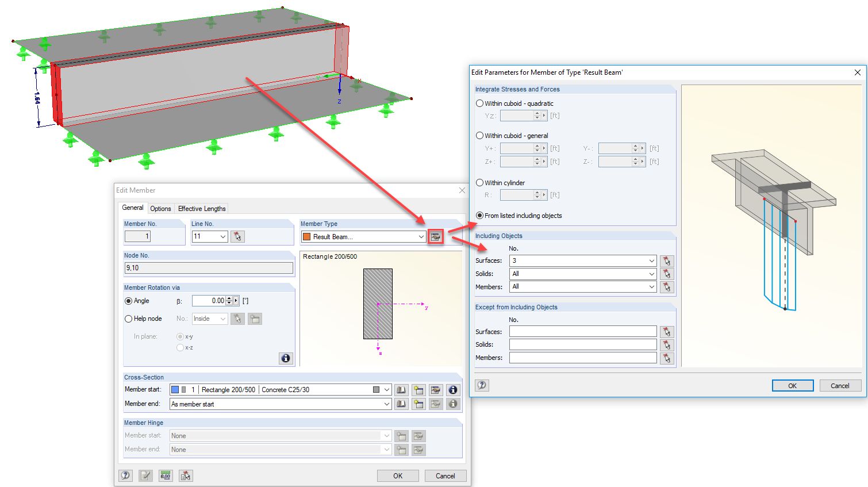Choose Within cuboid - quadratic option
Screen dimensions: 868x487
coord(479,103)
